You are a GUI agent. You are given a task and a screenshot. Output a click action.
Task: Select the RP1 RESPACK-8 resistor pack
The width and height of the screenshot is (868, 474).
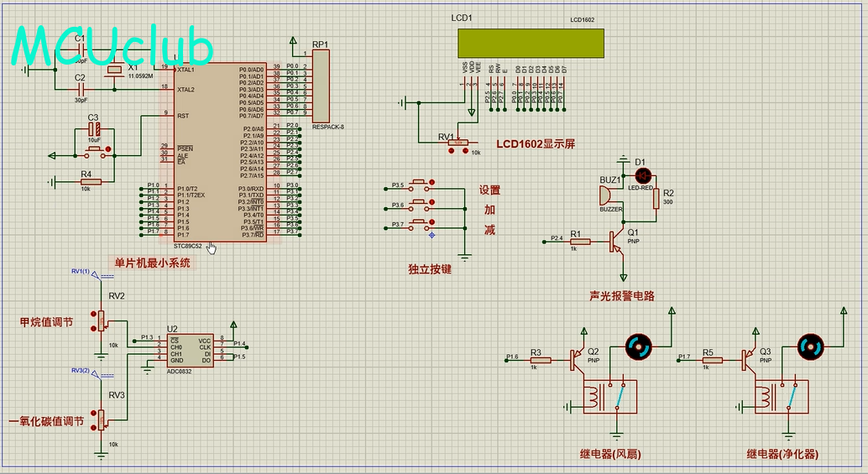click(x=322, y=86)
